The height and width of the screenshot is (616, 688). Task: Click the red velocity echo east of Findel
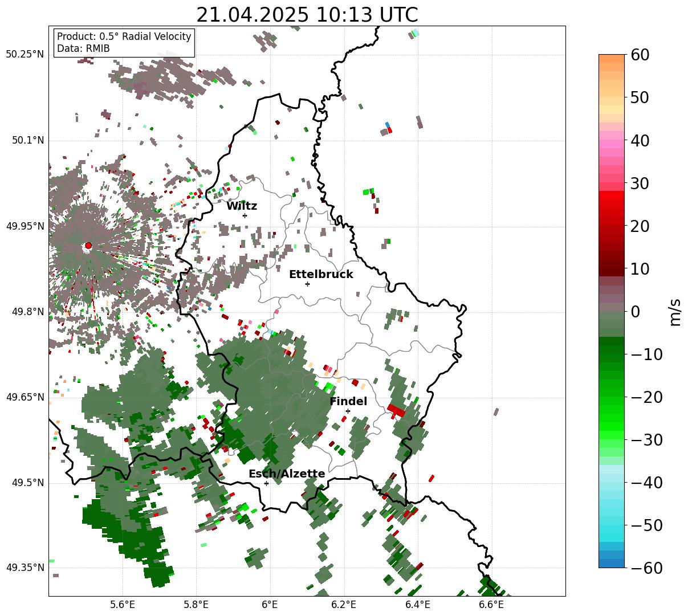tap(396, 410)
